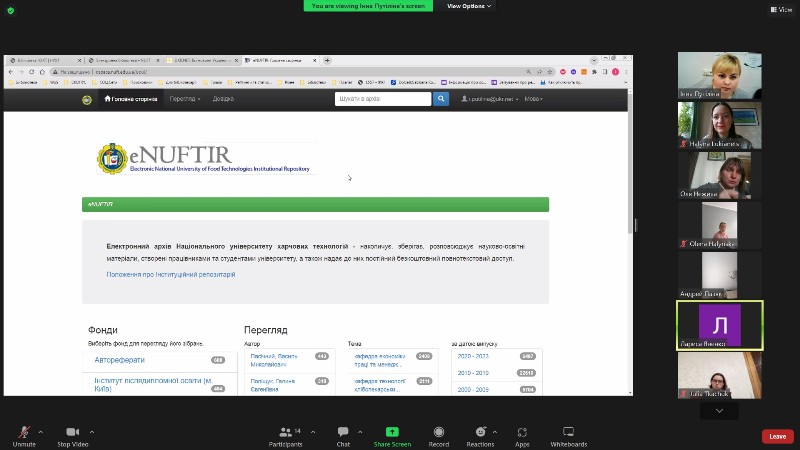Select top participant video thumbnail
Screen dimensions: 800x450
point(719,75)
